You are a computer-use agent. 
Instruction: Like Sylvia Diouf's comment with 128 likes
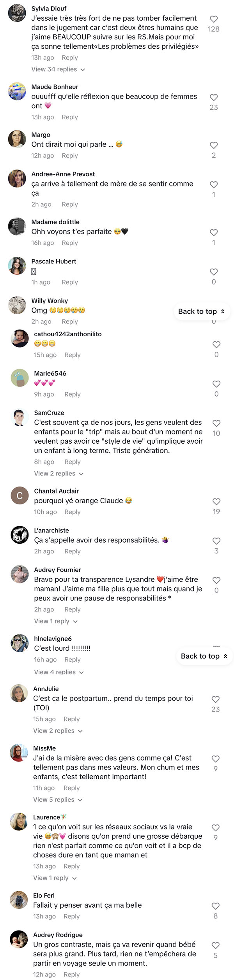coord(214,19)
